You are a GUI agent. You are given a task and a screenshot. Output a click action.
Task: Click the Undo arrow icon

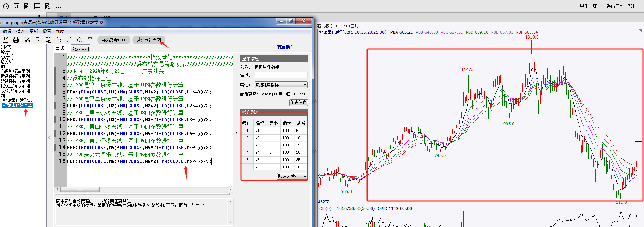(59, 40)
